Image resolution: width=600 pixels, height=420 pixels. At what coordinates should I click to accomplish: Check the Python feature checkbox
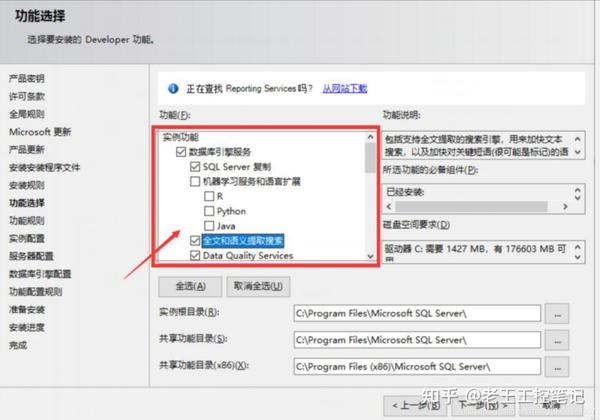click(209, 211)
